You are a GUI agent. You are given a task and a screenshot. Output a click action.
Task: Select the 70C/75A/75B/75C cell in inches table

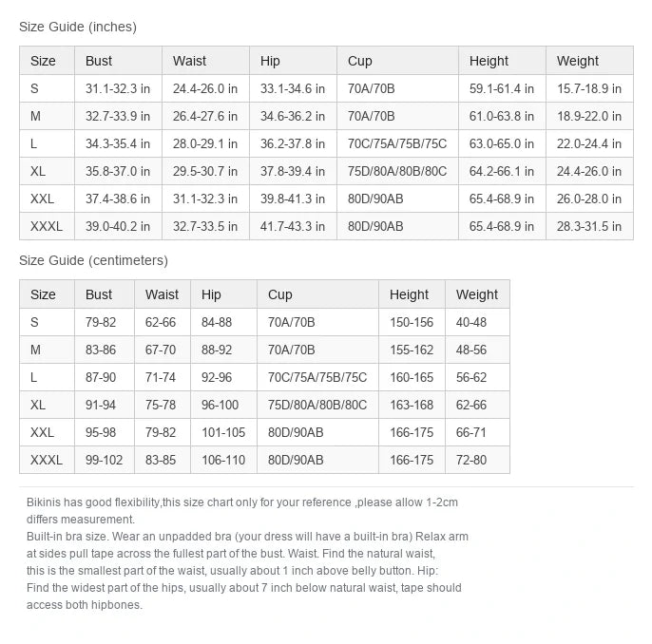[x=397, y=143]
